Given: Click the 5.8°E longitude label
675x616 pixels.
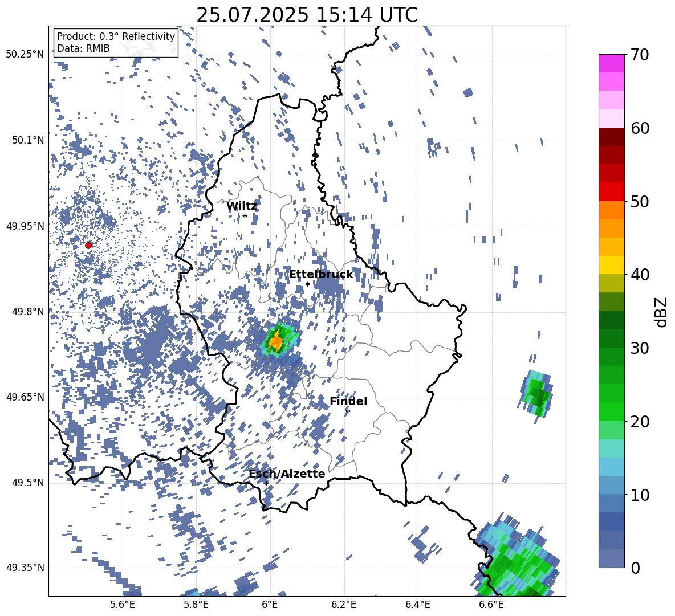Looking at the screenshot, I should [196, 605].
